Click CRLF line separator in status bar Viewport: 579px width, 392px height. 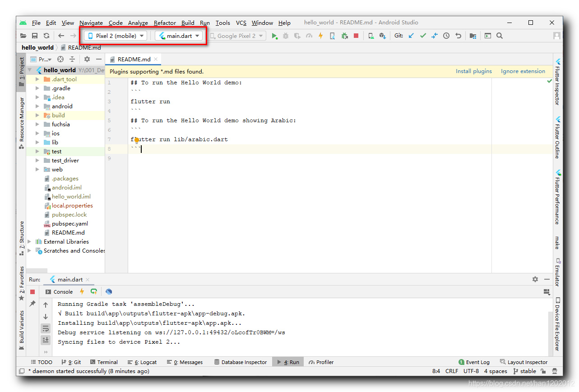click(451, 371)
